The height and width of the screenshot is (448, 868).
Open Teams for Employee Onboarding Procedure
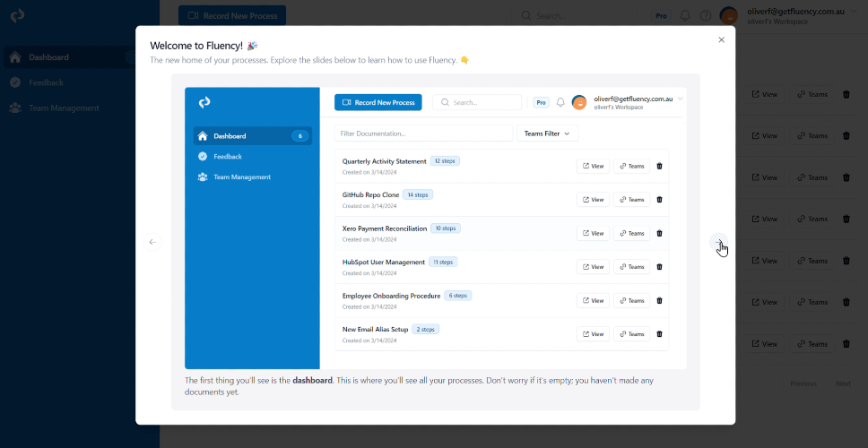[x=631, y=301]
